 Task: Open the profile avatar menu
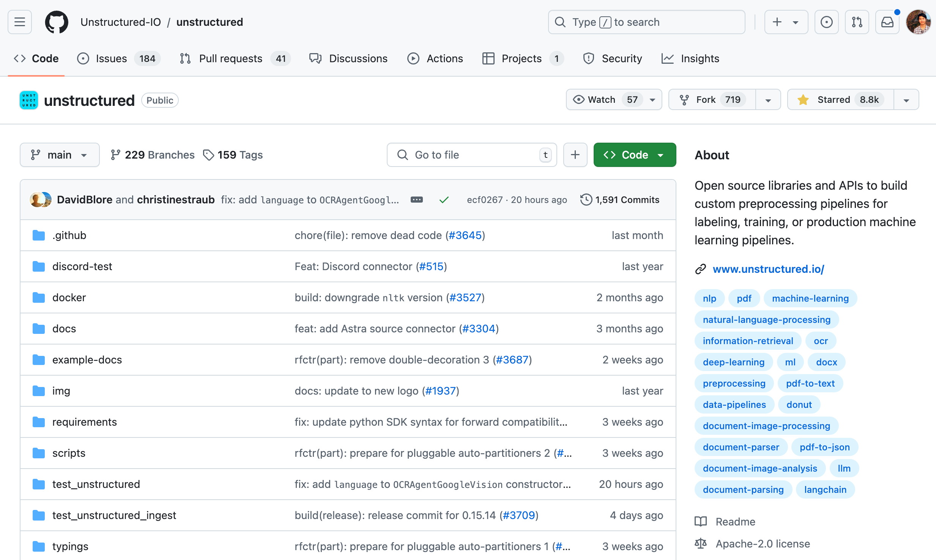pos(918,22)
